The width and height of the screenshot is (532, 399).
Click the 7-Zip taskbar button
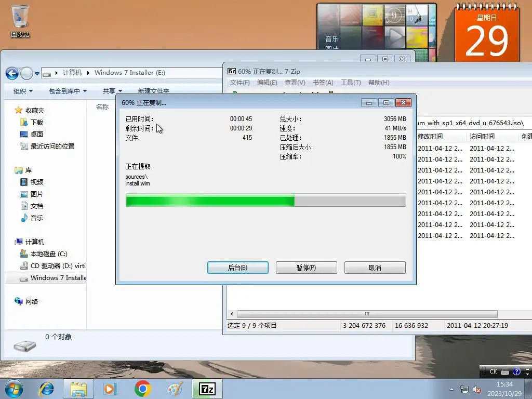[x=207, y=389]
